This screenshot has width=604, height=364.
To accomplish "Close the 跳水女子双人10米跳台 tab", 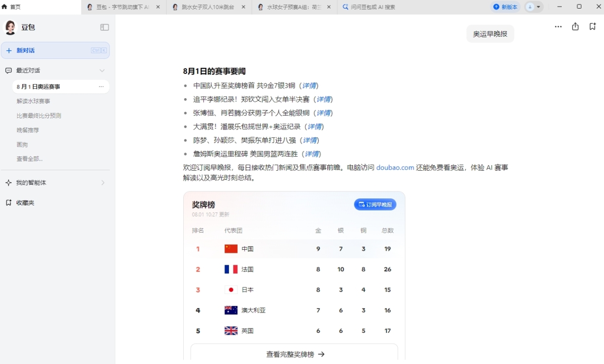I will 244,7.
